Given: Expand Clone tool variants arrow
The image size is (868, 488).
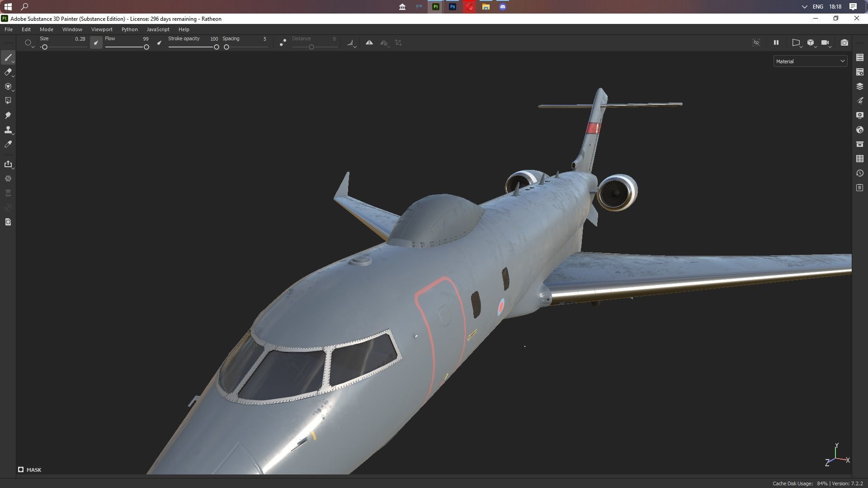Looking at the screenshot, I should (x=14, y=134).
